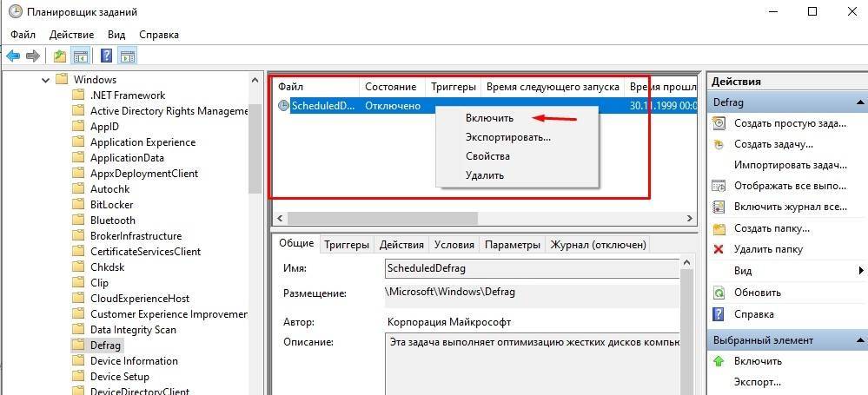Click the up-one-level folder toolbar icon
868x395 pixels.
pyautogui.click(x=59, y=56)
